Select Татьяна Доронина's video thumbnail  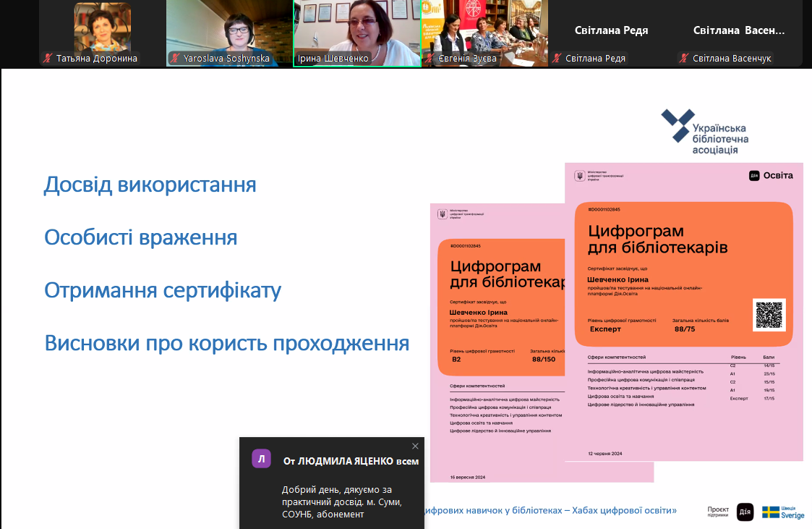tap(103, 29)
